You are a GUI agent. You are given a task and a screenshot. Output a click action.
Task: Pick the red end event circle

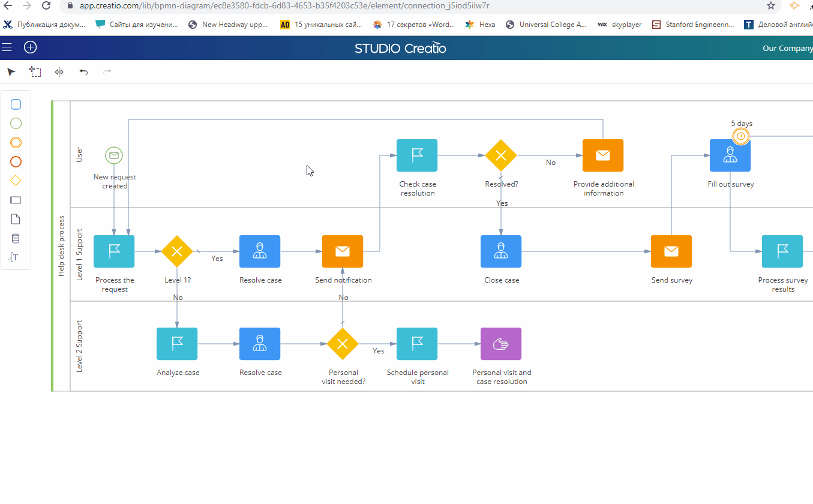pos(16,162)
